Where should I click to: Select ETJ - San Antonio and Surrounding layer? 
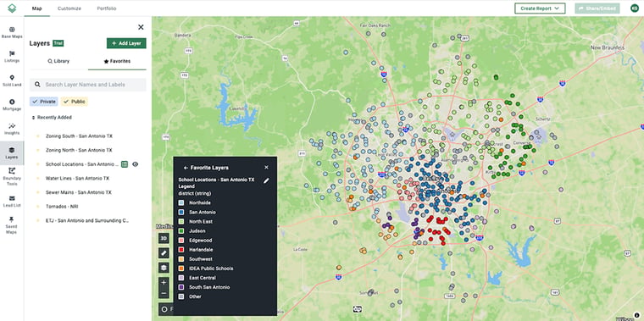click(x=87, y=220)
